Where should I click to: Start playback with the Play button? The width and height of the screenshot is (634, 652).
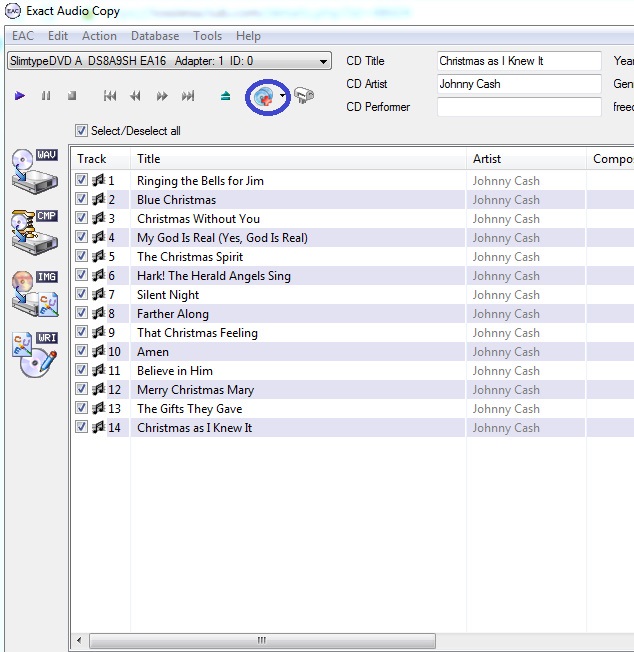pos(20,96)
